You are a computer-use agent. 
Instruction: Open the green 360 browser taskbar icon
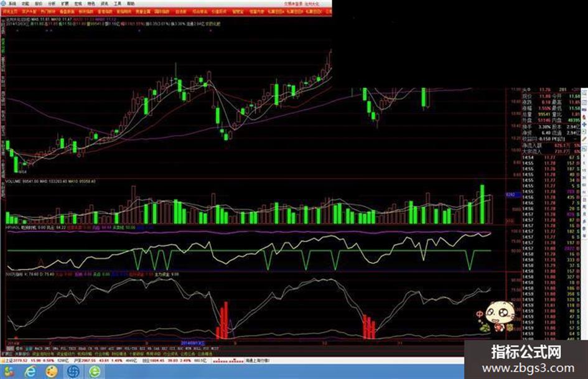tap(95, 372)
